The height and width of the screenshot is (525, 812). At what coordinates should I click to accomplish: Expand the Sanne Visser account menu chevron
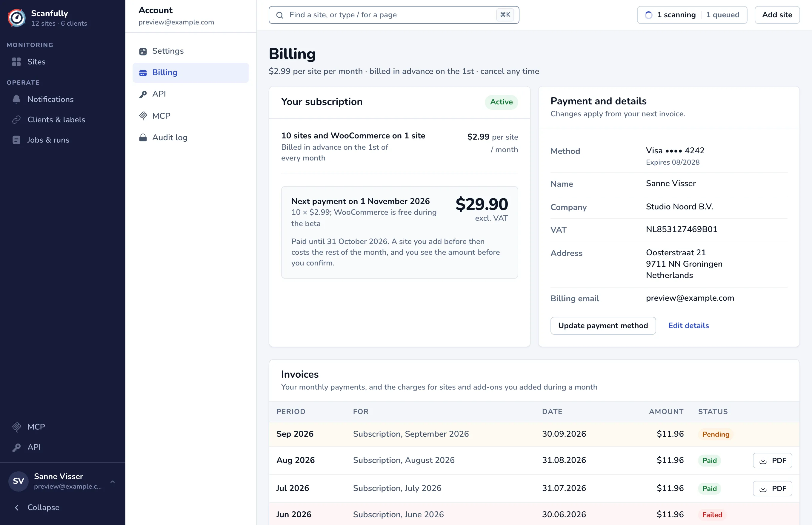[x=113, y=481]
